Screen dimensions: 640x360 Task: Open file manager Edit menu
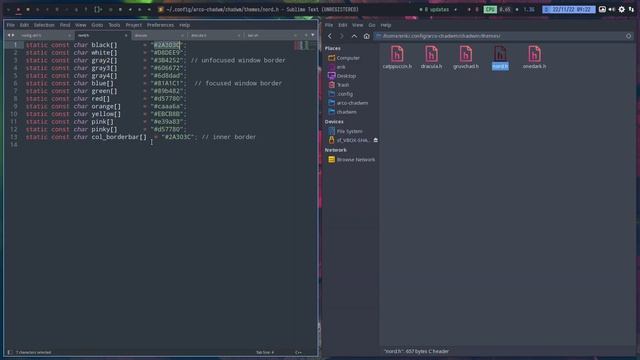pyautogui.click(x=342, y=25)
